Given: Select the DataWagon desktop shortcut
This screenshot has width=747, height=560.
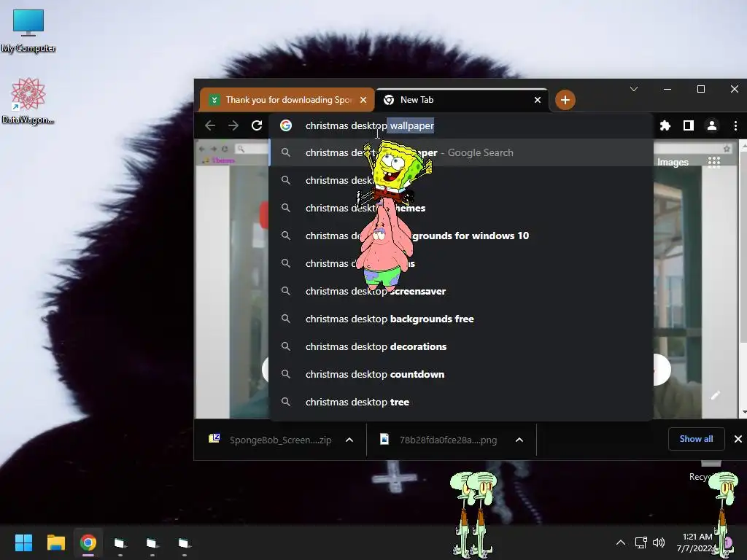Looking at the screenshot, I should [x=28, y=101].
